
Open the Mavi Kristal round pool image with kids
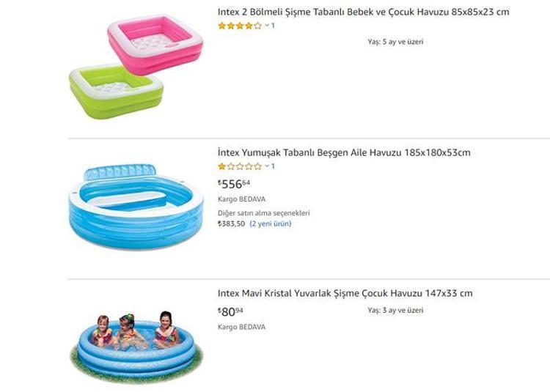coord(136,344)
